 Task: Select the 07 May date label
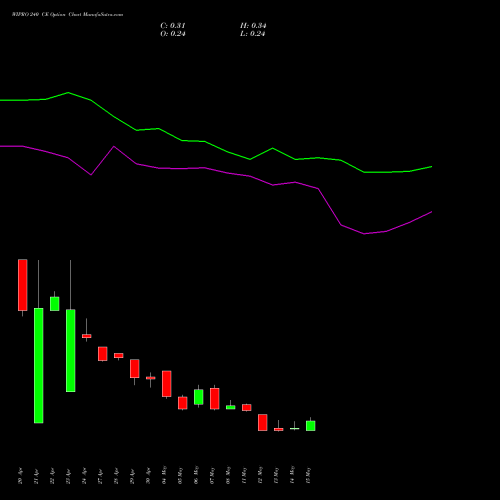(x=213, y=475)
